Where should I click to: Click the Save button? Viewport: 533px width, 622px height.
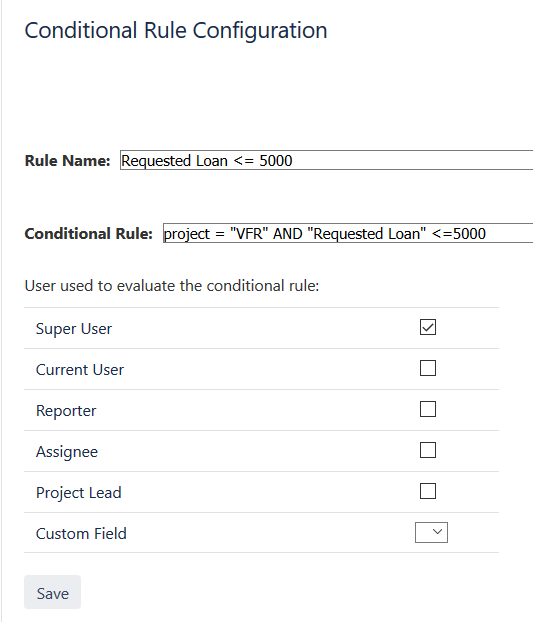52,592
